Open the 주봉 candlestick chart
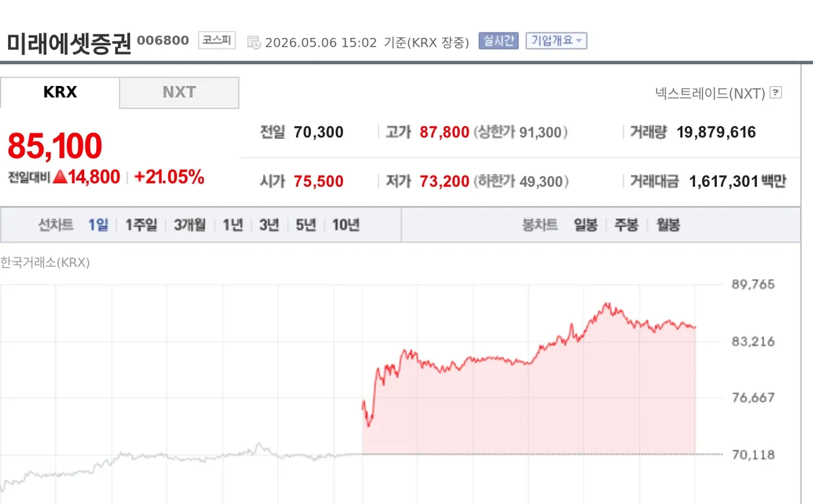 627,225
